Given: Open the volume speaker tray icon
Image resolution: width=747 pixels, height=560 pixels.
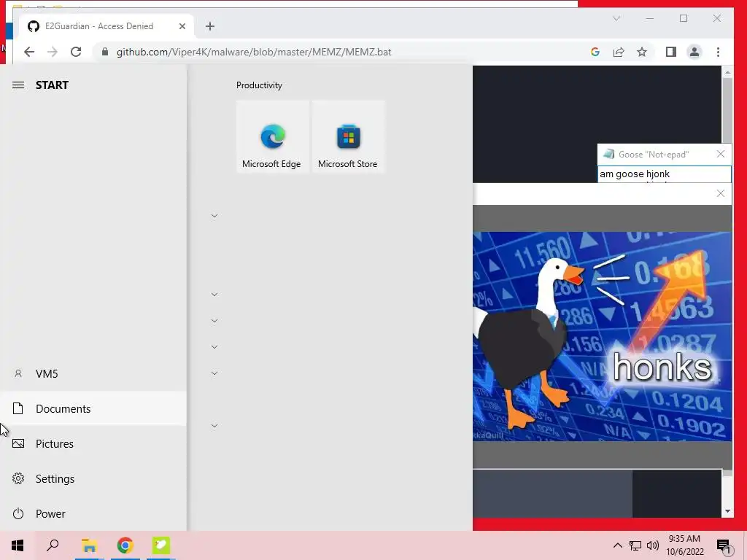Looking at the screenshot, I should [x=653, y=545].
